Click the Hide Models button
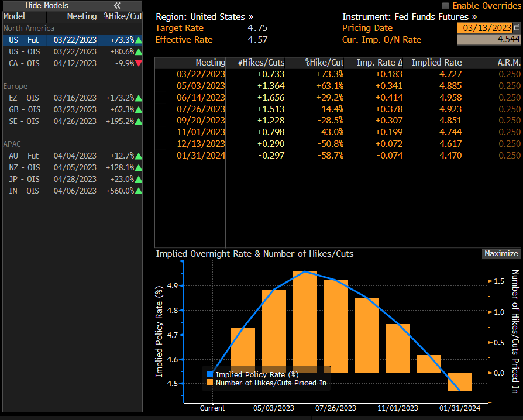 tap(46, 5)
